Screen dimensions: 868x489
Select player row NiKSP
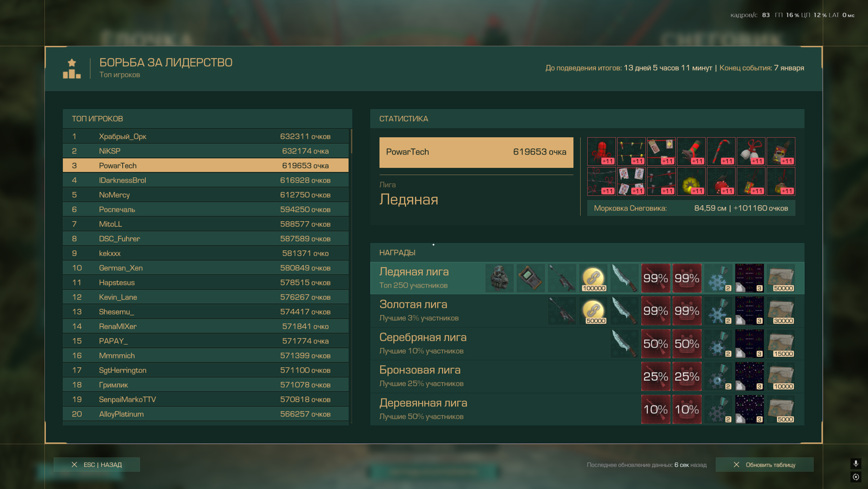coord(206,151)
